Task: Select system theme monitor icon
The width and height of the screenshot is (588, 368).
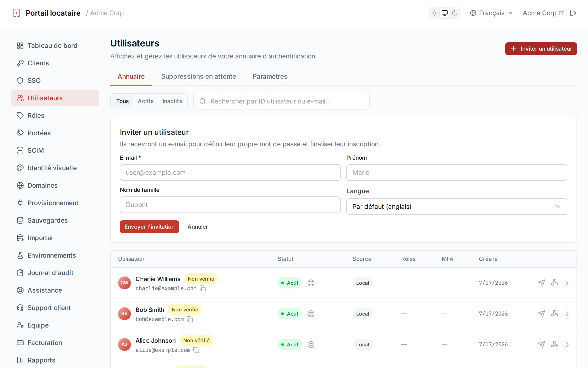Action: pos(444,13)
